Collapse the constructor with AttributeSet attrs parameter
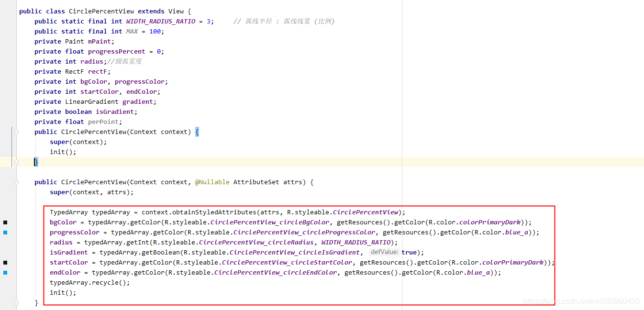 (x=16, y=182)
